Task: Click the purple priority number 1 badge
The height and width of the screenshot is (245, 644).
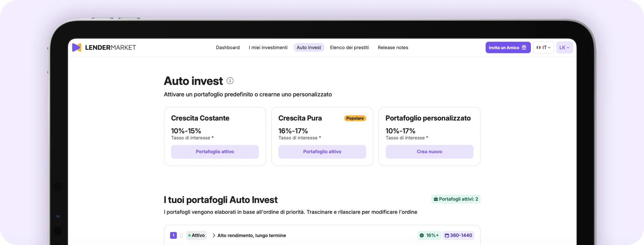Action: [x=173, y=235]
